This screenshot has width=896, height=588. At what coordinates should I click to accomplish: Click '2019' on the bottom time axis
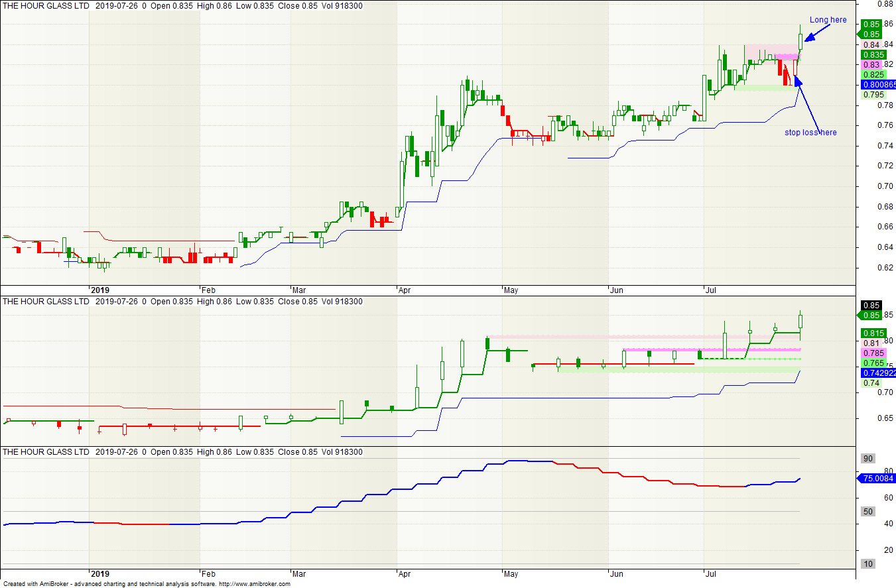tap(99, 573)
